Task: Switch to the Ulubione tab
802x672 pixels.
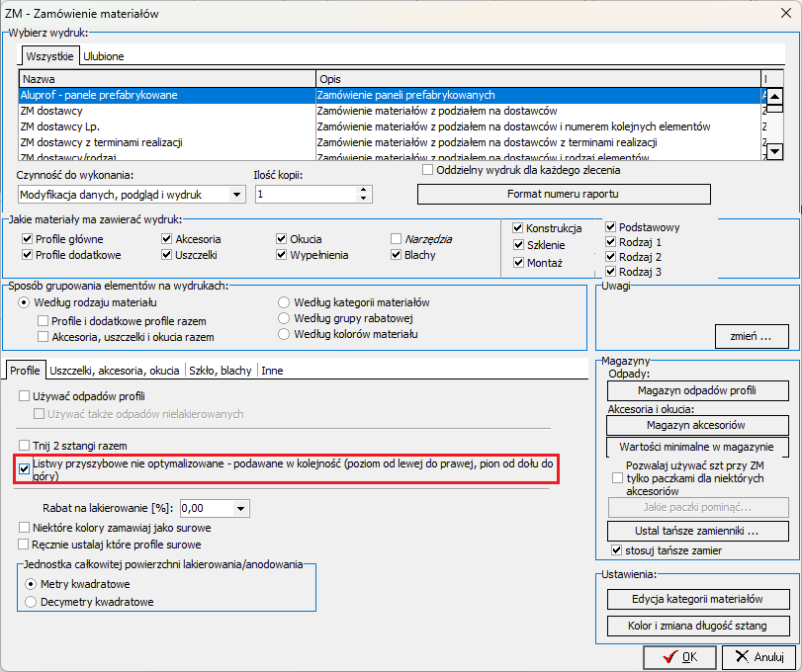Action: 104,56
